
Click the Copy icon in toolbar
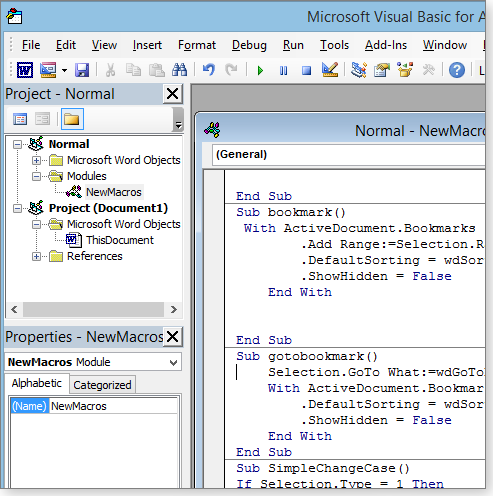tap(133, 70)
